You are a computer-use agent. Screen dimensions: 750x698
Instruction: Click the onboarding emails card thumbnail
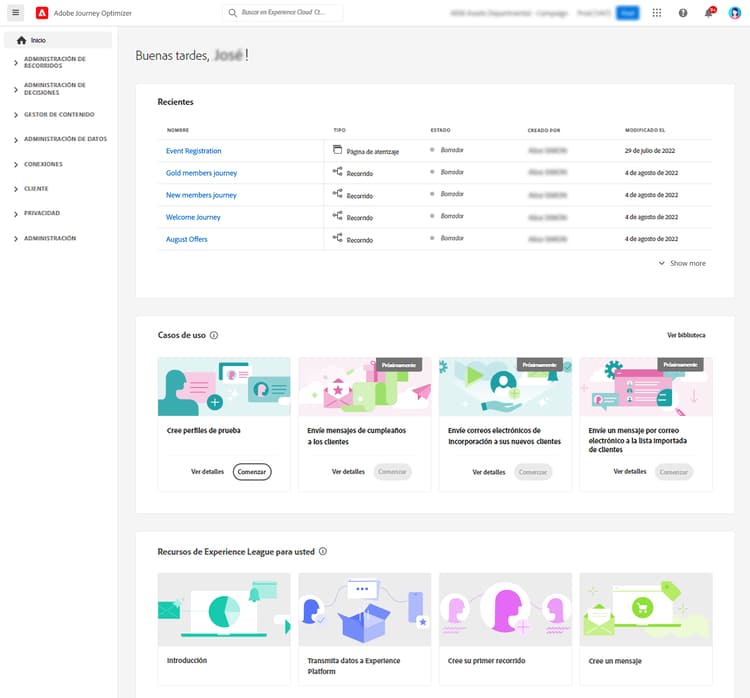point(505,387)
